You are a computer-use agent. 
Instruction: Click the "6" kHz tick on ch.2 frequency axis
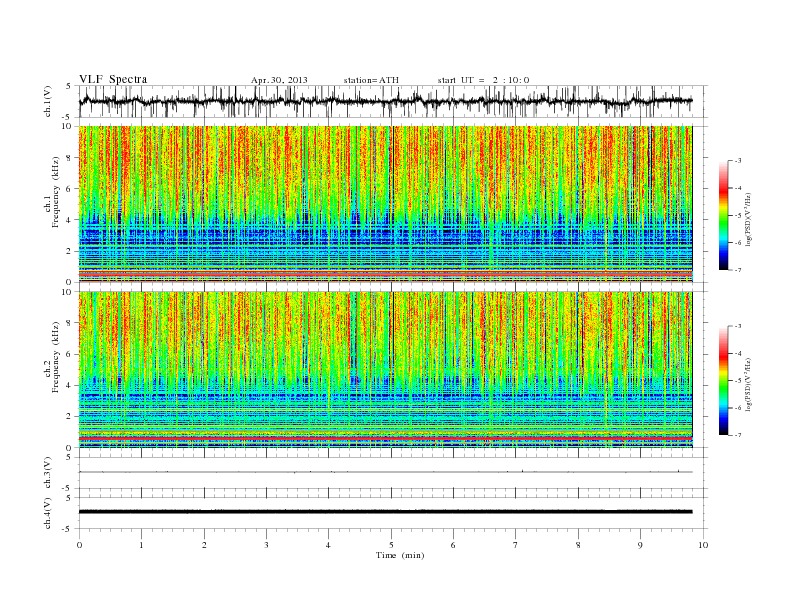(x=69, y=354)
